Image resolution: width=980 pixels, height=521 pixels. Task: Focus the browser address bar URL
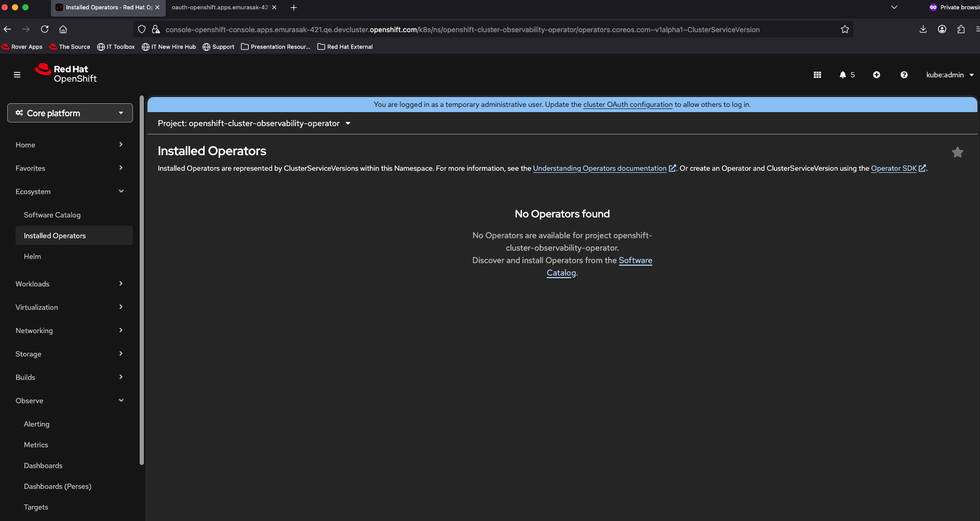tap(462, 30)
